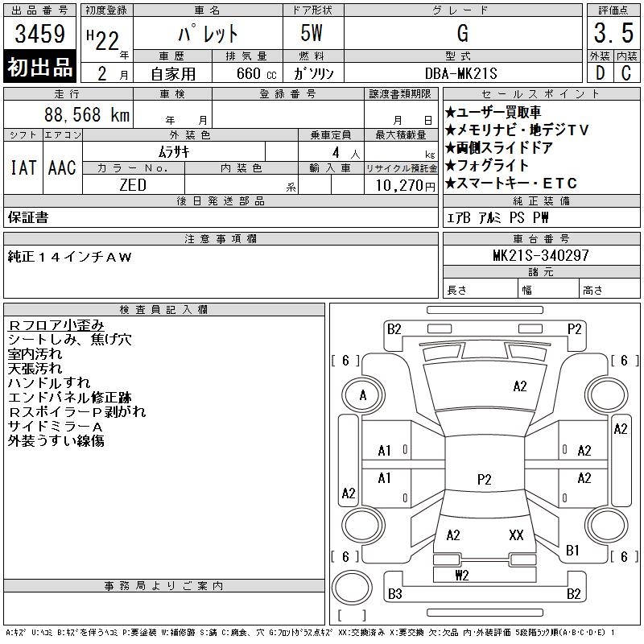Select the B3 damage mark on diagram
Viewport: 644px width, 644px height.
pyautogui.click(x=394, y=594)
